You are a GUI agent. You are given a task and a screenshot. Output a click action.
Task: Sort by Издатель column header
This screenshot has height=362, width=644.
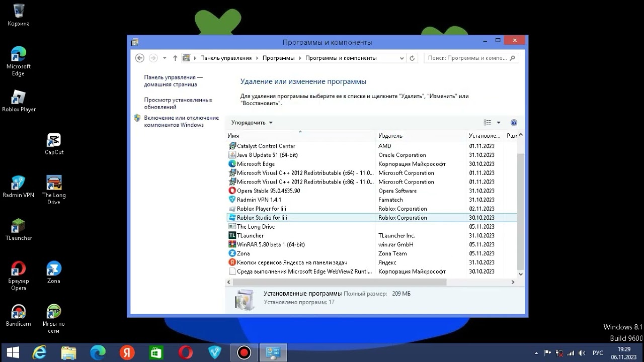click(422, 135)
